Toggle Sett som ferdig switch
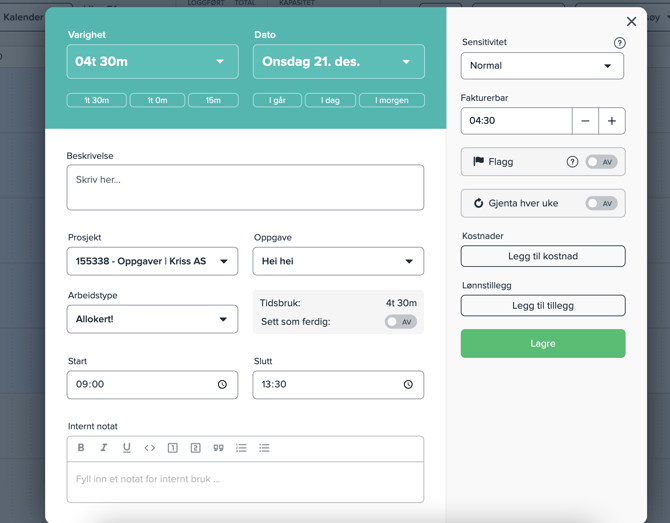This screenshot has height=523, width=670. [400, 322]
